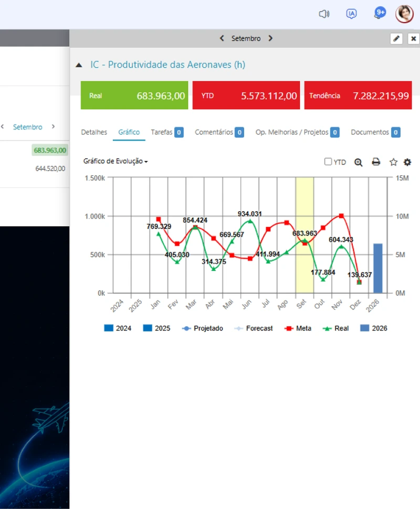This screenshot has height=509, width=420.
Task: Enable the YTD checkbox
Action: [x=328, y=162]
